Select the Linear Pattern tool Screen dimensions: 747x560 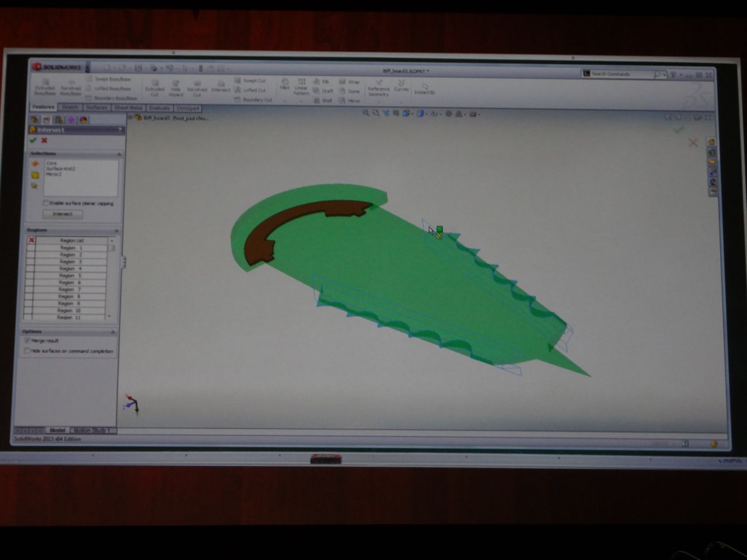point(301,86)
